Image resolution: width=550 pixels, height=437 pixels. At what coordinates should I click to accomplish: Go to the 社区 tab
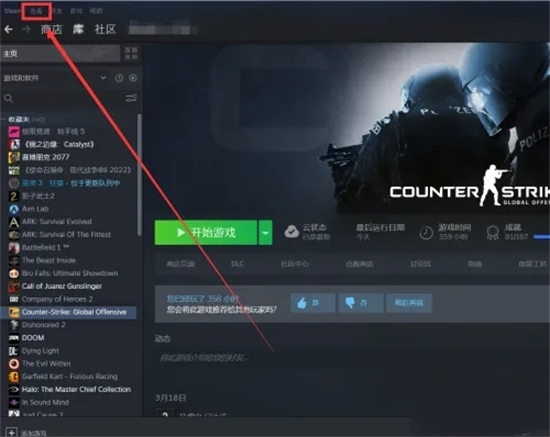click(x=105, y=29)
